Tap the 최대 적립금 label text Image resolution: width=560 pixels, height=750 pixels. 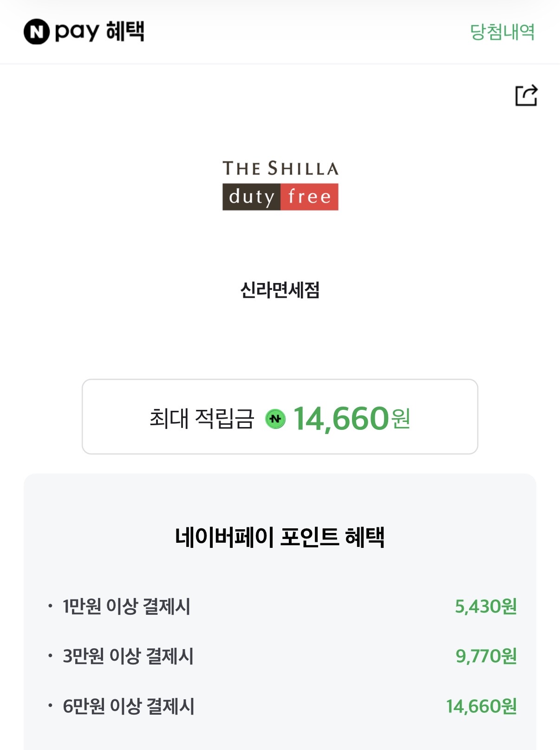(x=202, y=418)
